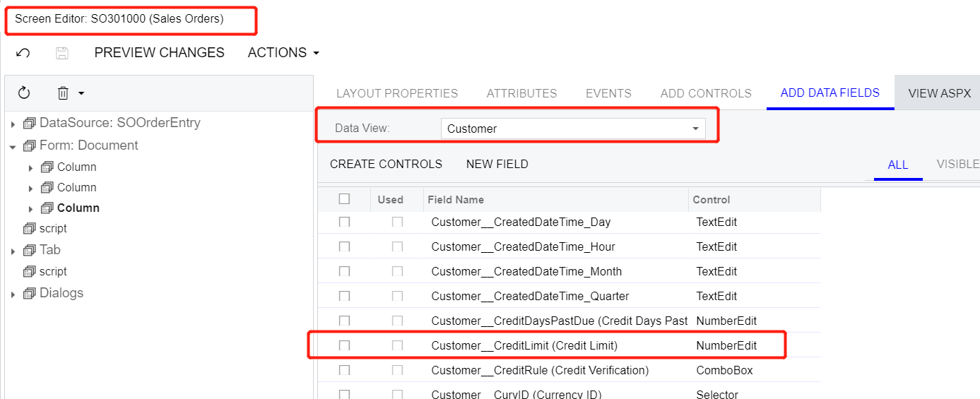980x399 pixels.
Task: Select the Dialogs node in tree
Action: click(x=61, y=293)
